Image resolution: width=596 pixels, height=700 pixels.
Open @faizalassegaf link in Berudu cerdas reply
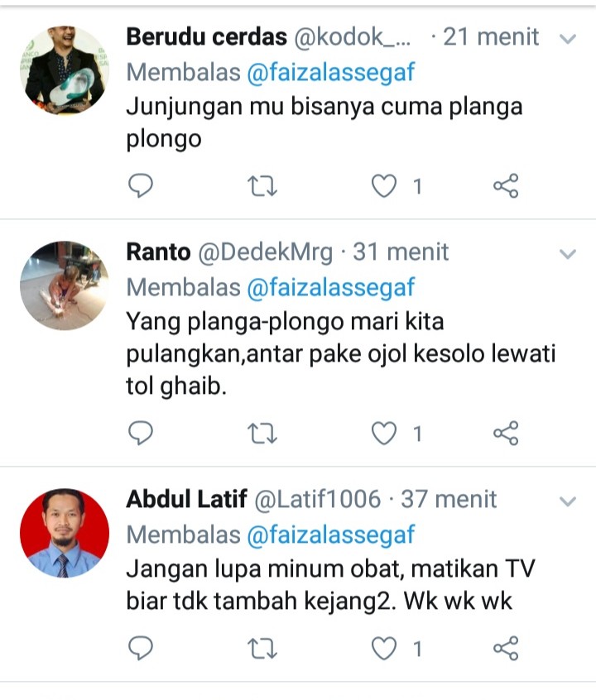330,72
